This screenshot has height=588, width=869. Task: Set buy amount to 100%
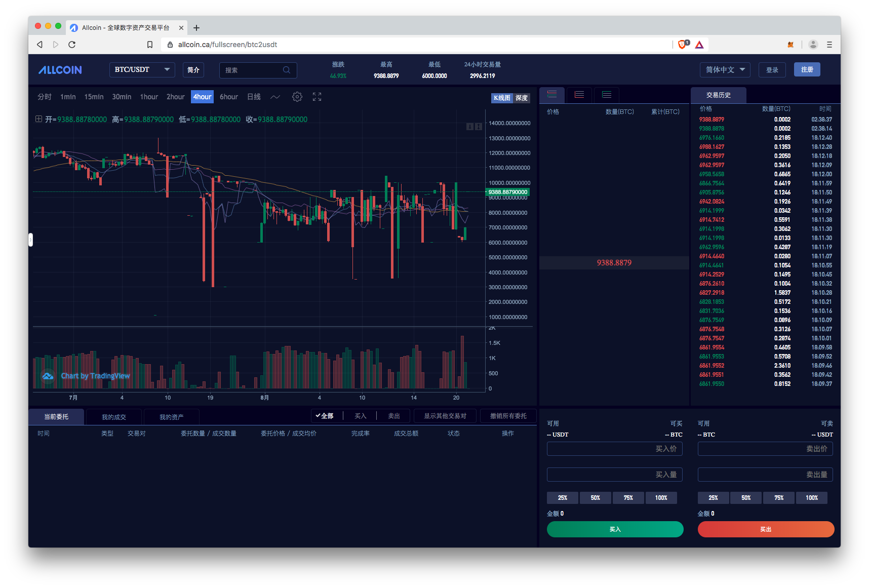661,498
